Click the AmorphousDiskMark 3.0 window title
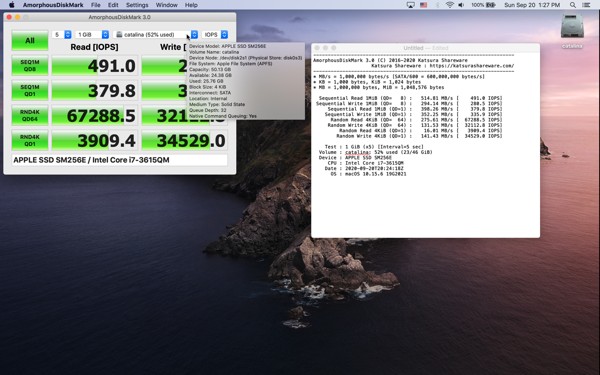The width and height of the screenshot is (600, 375). tap(119, 17)
